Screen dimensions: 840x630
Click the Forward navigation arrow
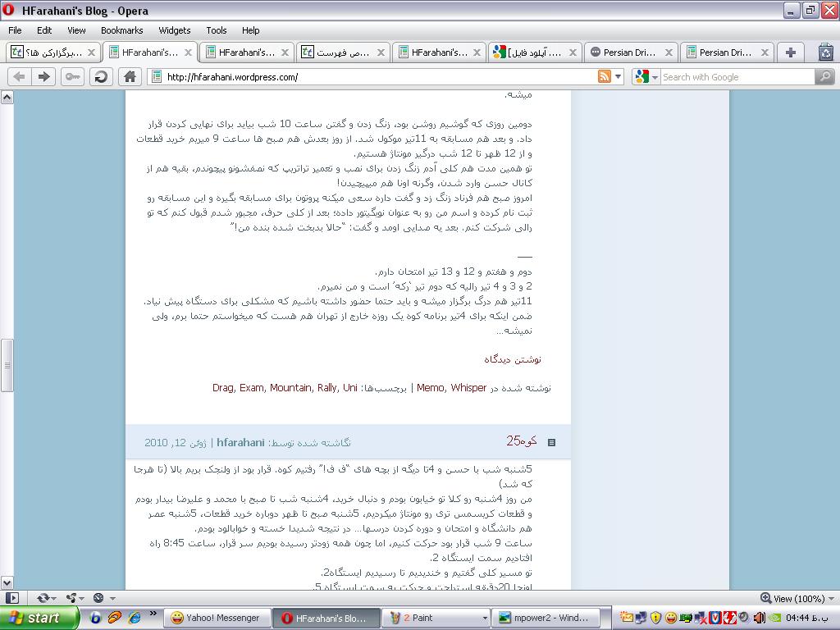tap(44, 76)
